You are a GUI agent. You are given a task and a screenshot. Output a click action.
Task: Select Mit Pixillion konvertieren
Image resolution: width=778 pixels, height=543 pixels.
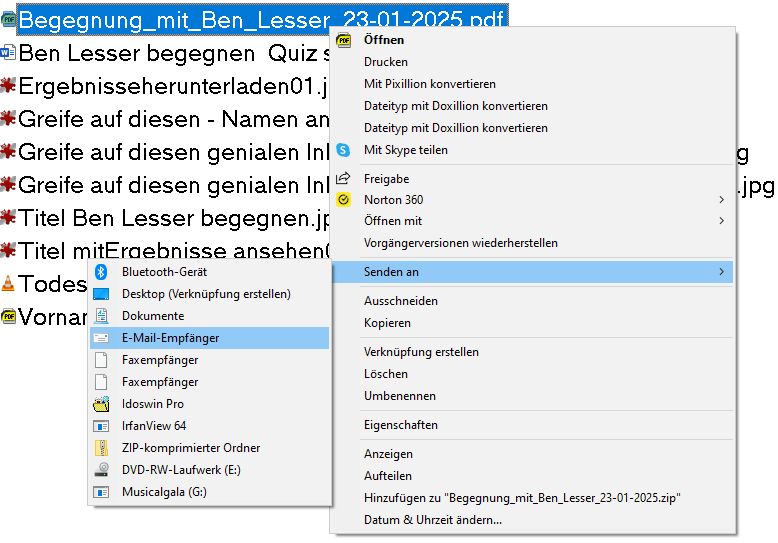[429, 84]
